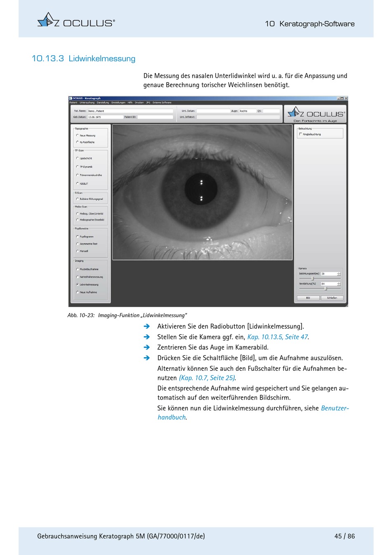Click the 10.13.3 Lidwinkelmessung heading
The width and height of the screenshot is (392, 555).
click(83, 59)
